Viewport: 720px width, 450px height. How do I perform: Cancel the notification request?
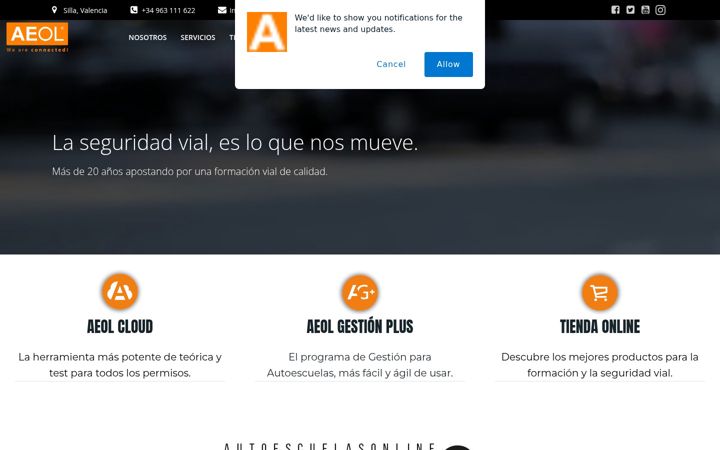point(391,64)
